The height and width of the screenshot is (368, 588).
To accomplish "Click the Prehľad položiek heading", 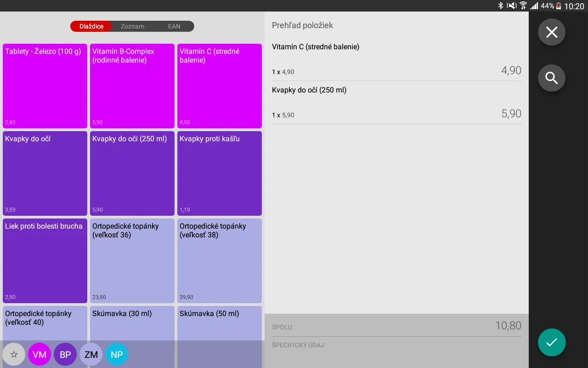I will click(302, 25).
